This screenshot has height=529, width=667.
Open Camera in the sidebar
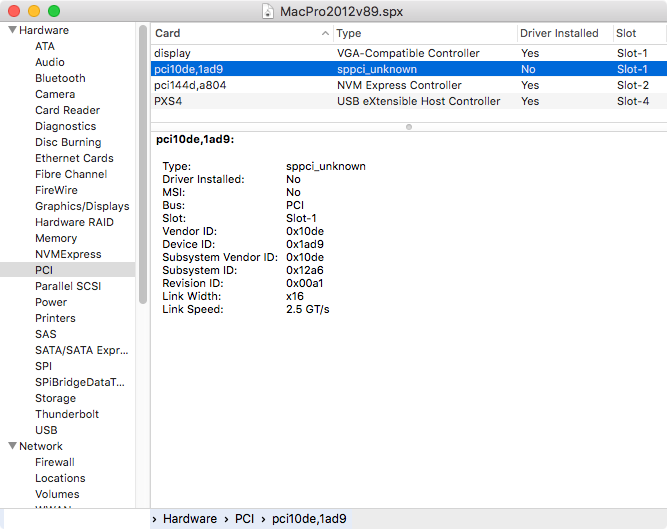(55, 94)
